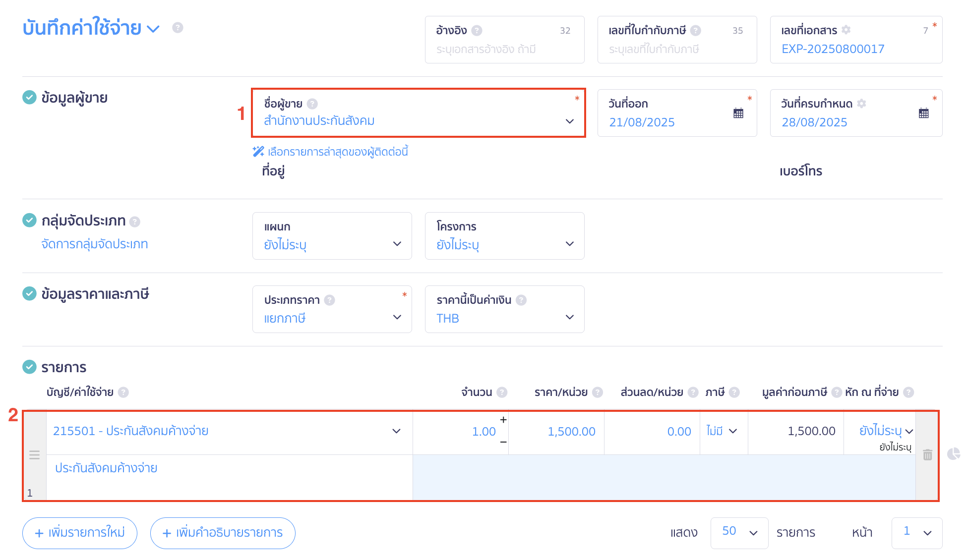Click the check circle beside รายการ
This screenshot has width=966, height=560.
point(29,367)
